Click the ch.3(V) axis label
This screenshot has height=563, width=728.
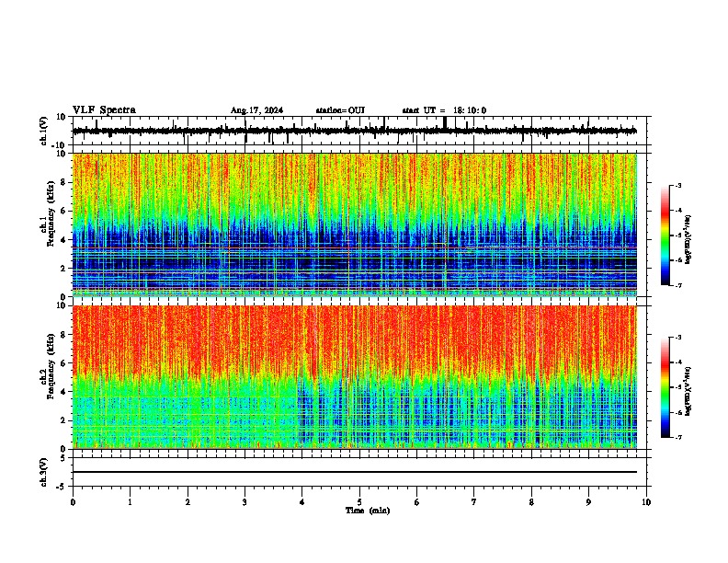44,472
